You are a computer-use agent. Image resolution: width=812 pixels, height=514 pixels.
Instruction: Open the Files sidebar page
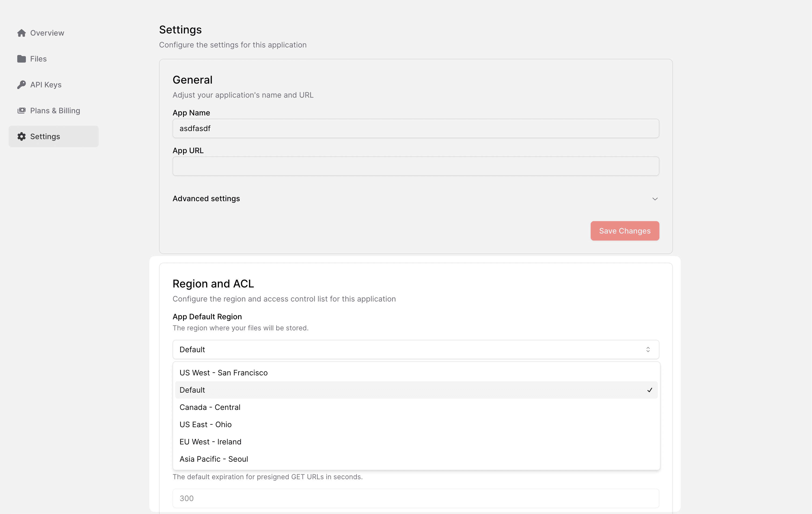tap(39, 59)
